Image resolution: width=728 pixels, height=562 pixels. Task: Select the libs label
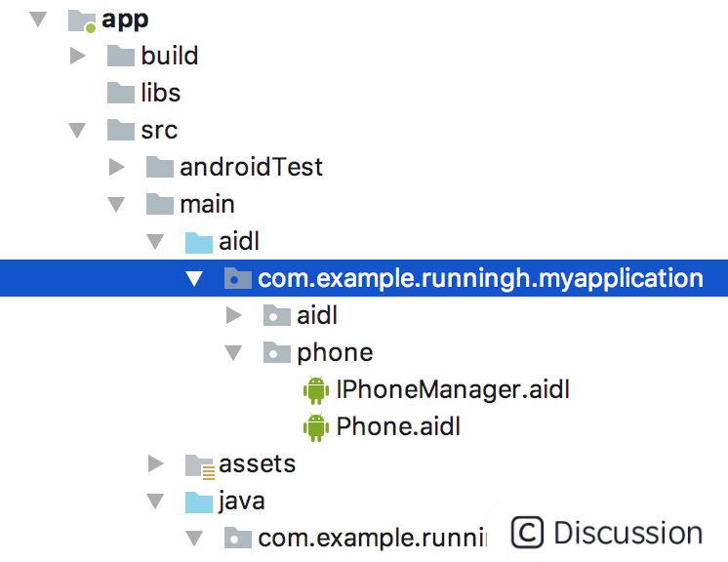point(161,93)
